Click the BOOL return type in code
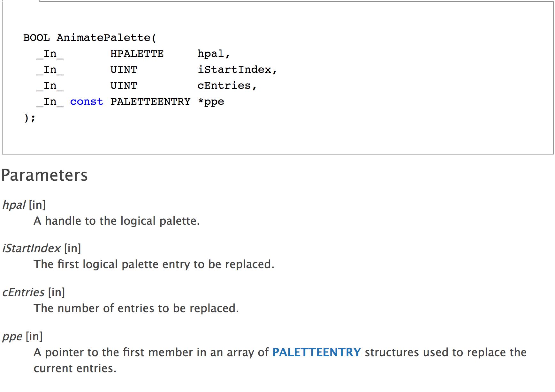This screenshot has width=555, height=392. click(x=36, y=38)
